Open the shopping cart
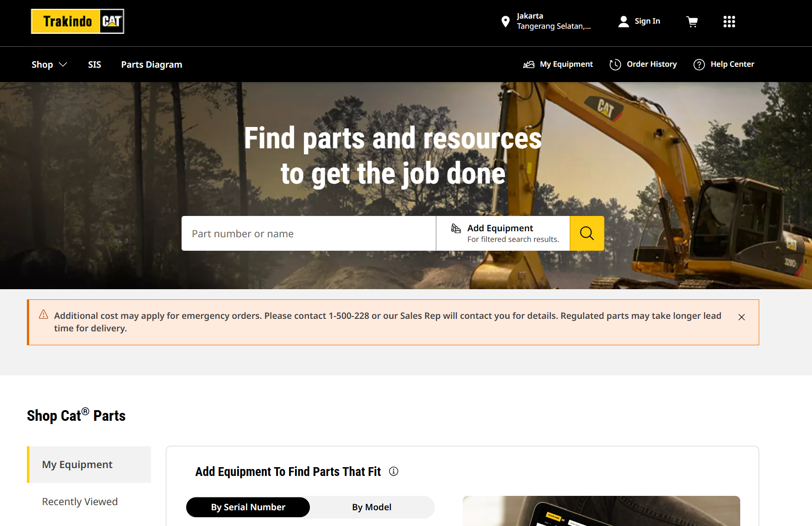 tap(692, 21)
